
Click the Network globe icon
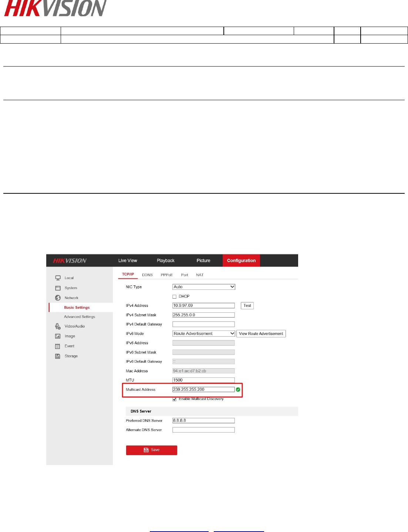tap(58, 298)
